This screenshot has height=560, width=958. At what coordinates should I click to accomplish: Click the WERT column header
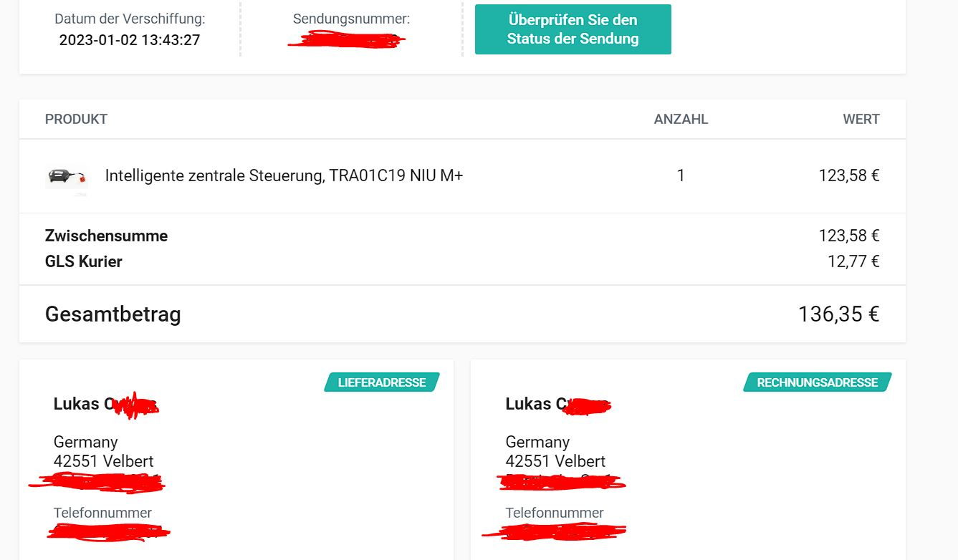pos(861,120)
